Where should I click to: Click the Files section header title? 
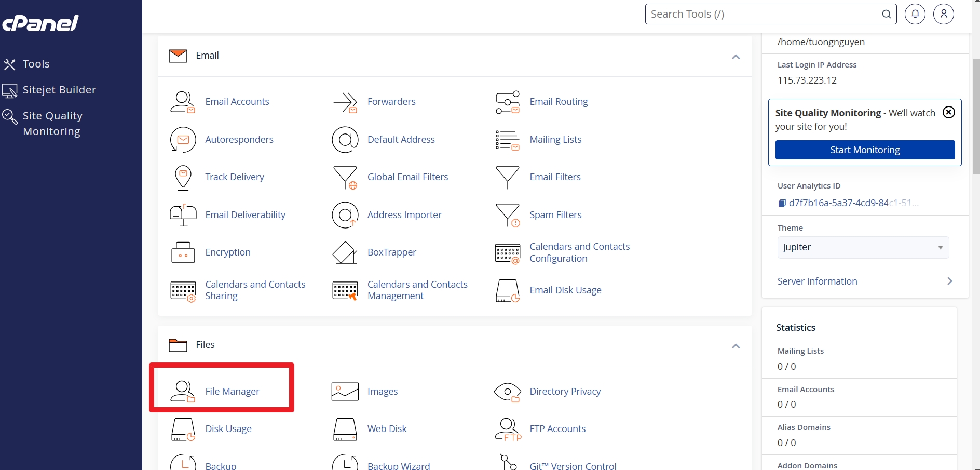205,345
